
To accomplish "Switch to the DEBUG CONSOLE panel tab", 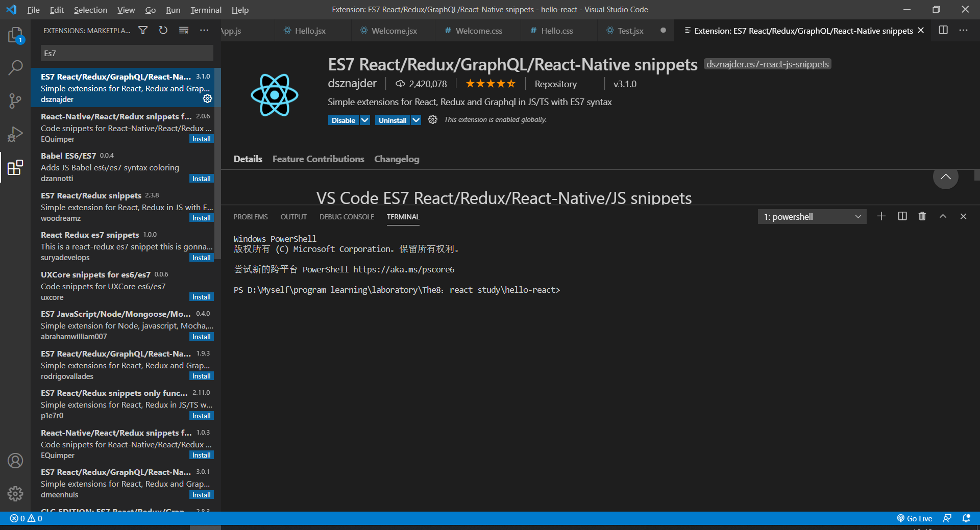I will [347, 217].
